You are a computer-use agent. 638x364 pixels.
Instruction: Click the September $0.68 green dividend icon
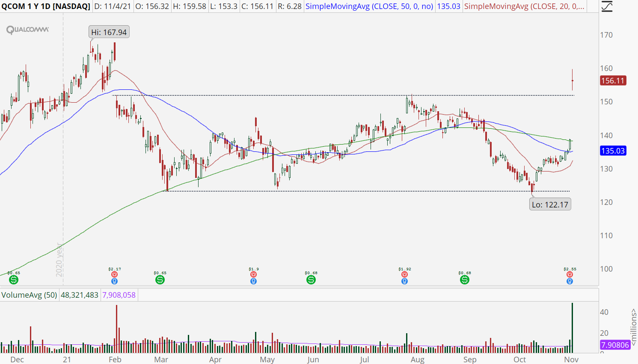pyautogui.click(x=465, y=280)
